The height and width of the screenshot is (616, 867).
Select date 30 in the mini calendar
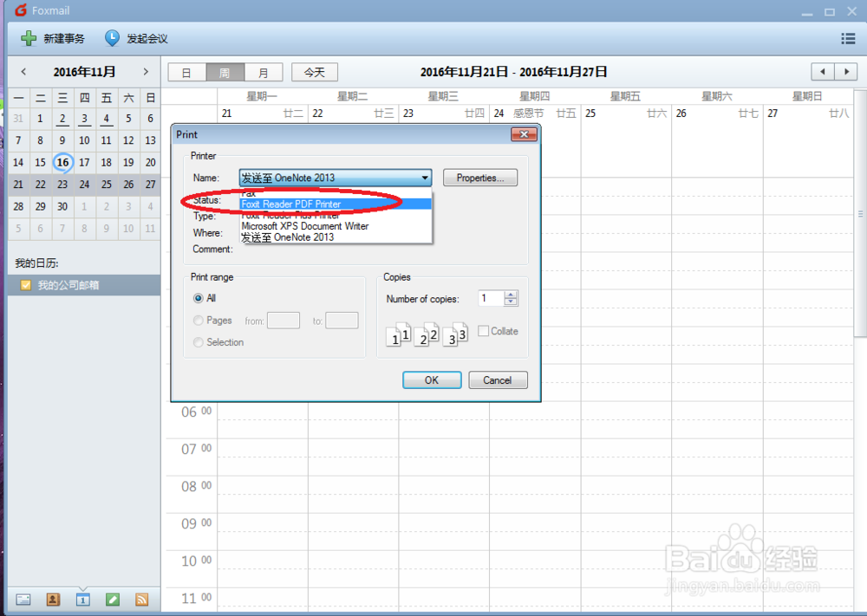pos(62,206)
